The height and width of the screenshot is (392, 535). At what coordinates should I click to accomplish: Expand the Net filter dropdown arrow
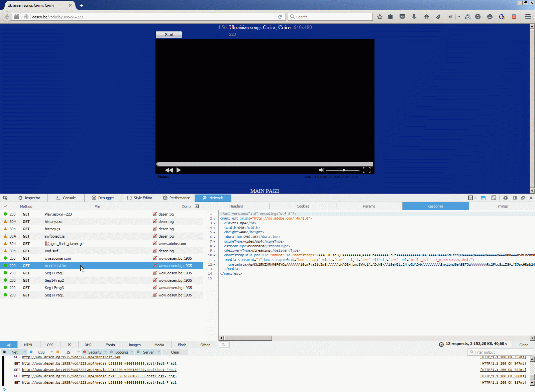pyautogui.click(x=25, y=352)
